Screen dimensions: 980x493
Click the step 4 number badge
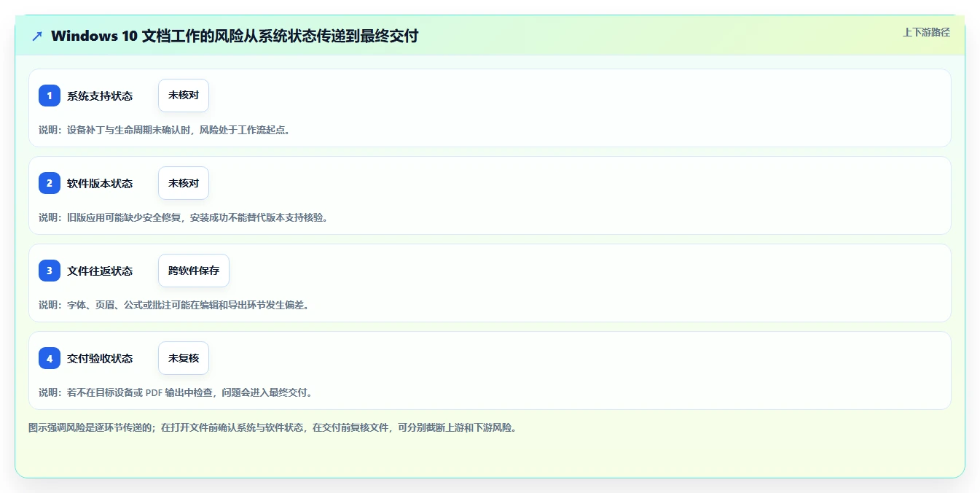50,358
